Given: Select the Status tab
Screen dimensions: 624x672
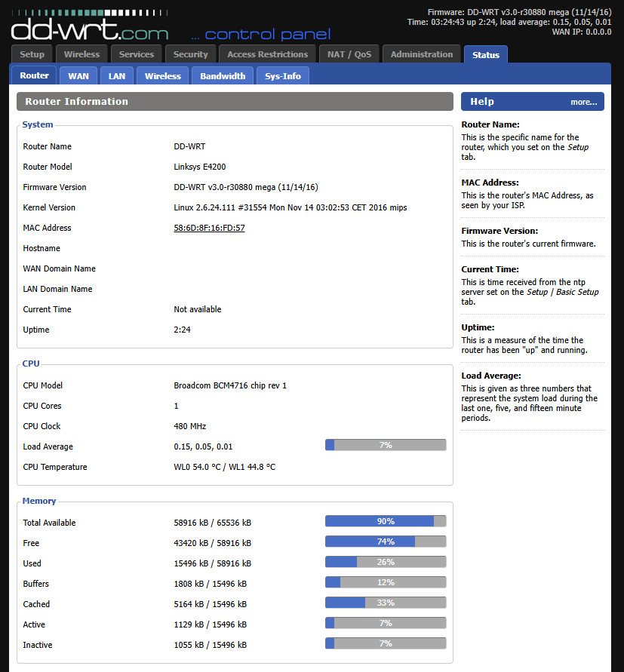Looking at the screenshot, I should click(485, 54).
